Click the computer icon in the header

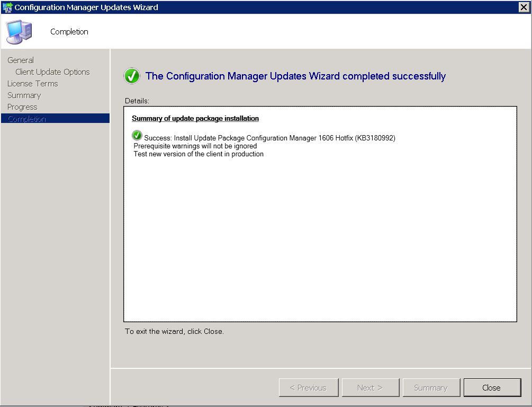tap(19, 32)
